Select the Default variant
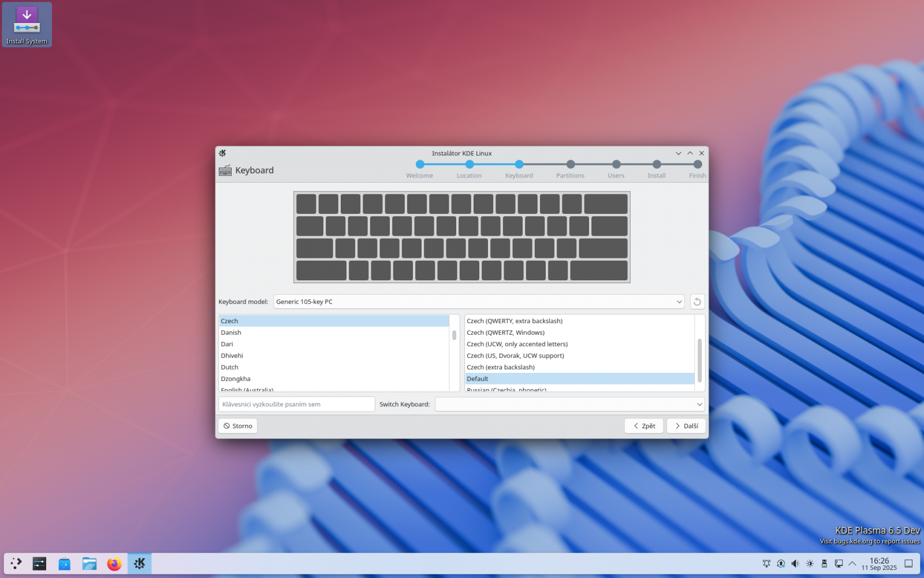The width and height of the screenshot is (924, 578). click(580, 379)
